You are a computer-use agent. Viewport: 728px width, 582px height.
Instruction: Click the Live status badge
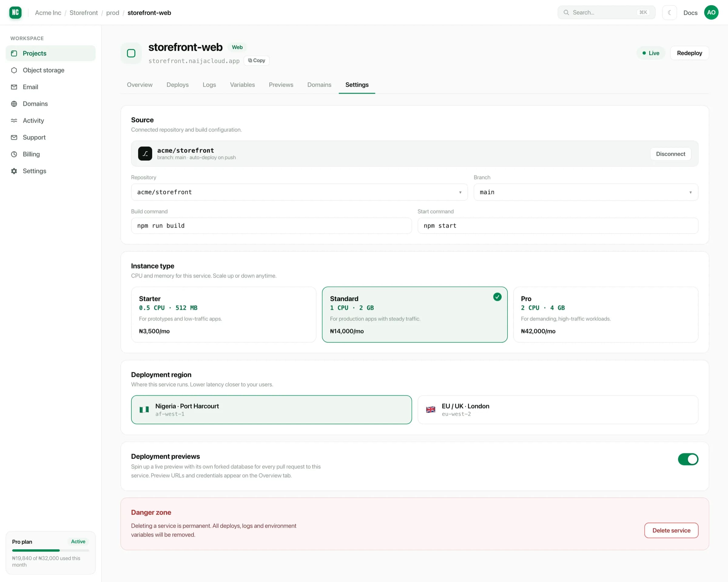click(650, 53)
